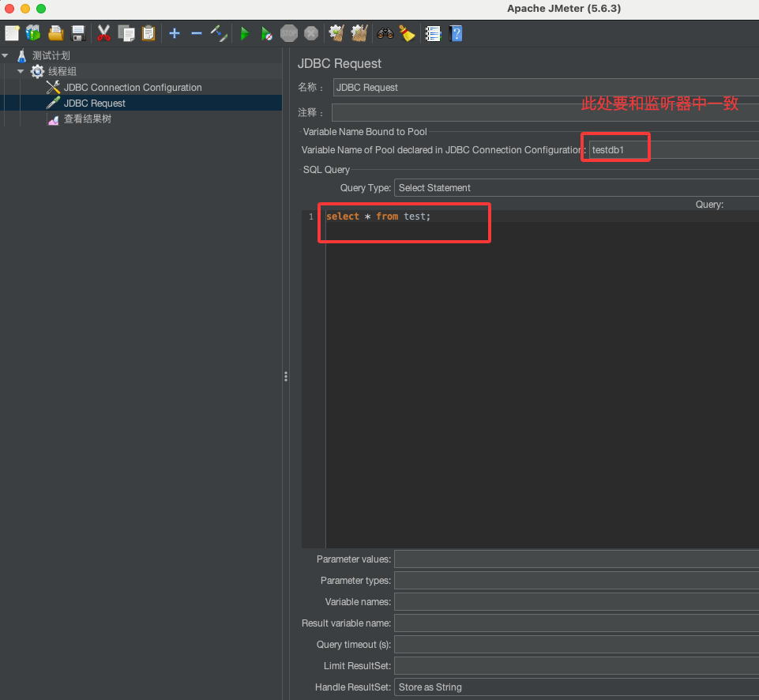Collapse the 测试计划 tree node
This screenshot has width=759, height=700.
coord(6,55)
